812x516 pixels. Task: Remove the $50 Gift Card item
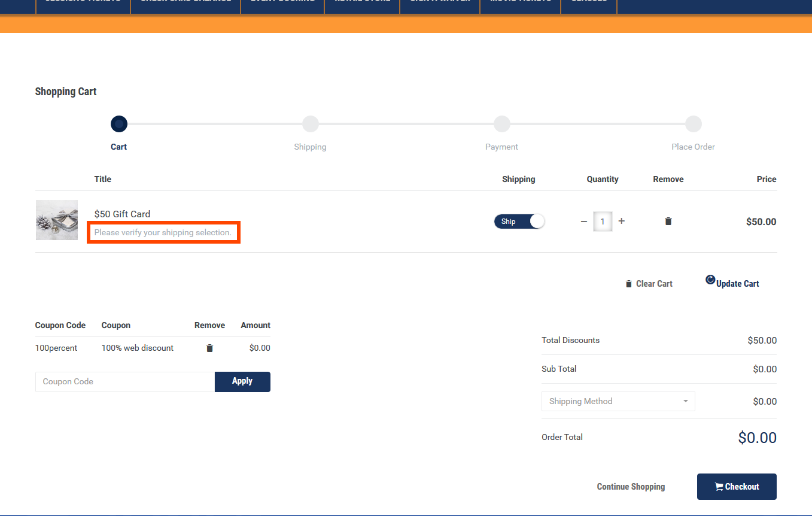(668, 221)
